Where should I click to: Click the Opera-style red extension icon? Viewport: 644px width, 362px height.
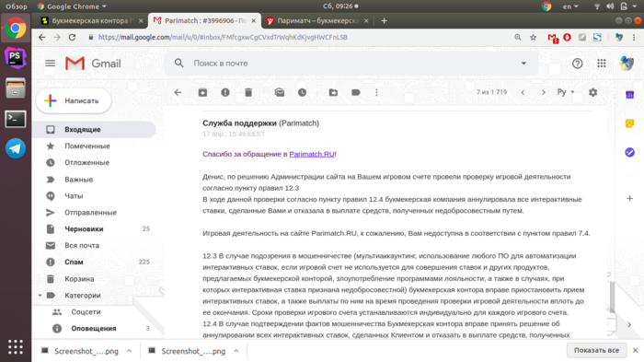pyautogui.click(x=568, y=37)
